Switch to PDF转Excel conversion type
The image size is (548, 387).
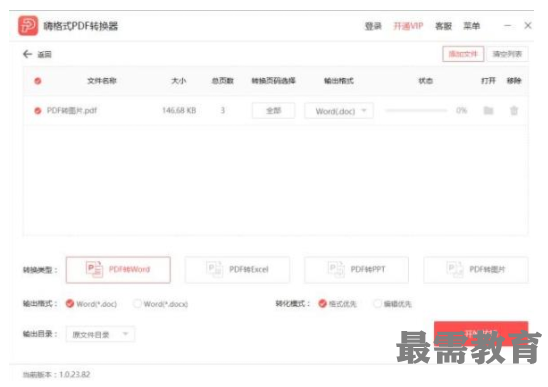click(237, 270)
